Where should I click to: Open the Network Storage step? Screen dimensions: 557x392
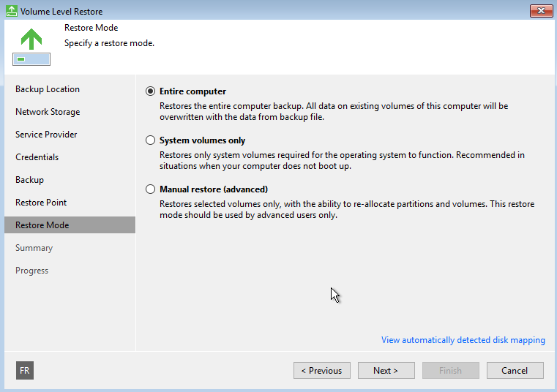click(48, 112)
